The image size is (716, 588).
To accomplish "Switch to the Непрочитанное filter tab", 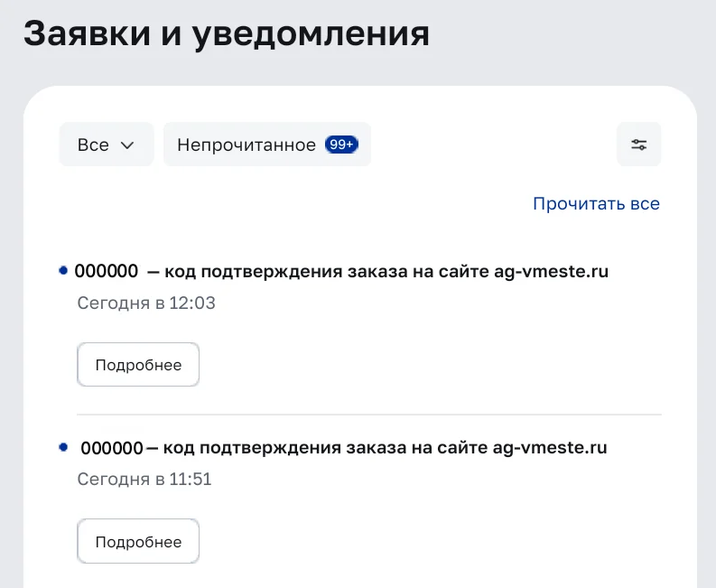I will point(267,145).
